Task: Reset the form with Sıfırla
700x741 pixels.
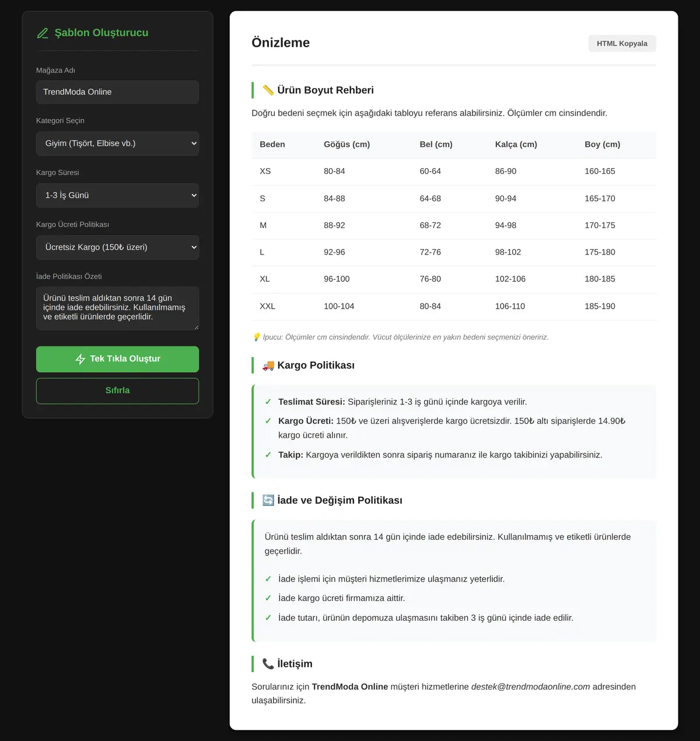Action: click(x=117, y=391)
